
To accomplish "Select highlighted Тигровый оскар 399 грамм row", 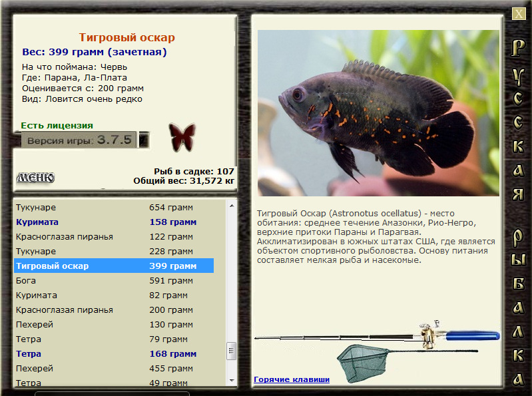I will (x=114, y=266).
